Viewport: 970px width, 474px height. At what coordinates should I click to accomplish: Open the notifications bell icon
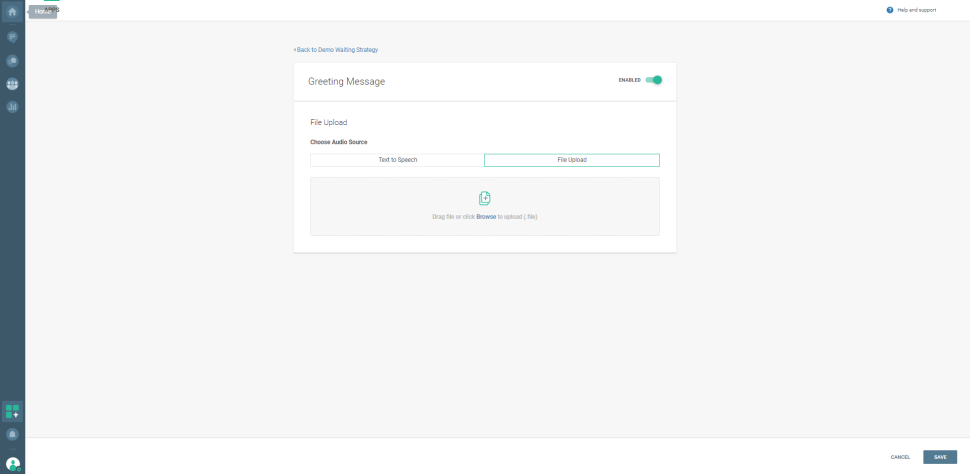12,435
